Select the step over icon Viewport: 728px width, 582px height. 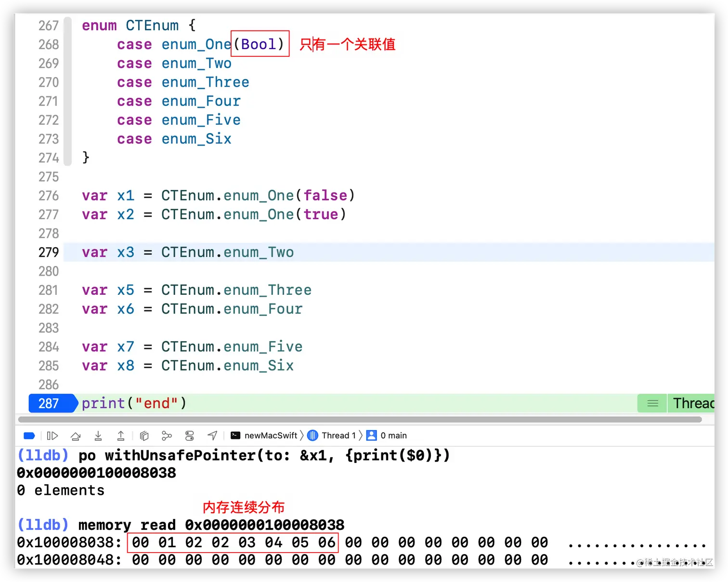pyautogui.click(x=76, y=435)
